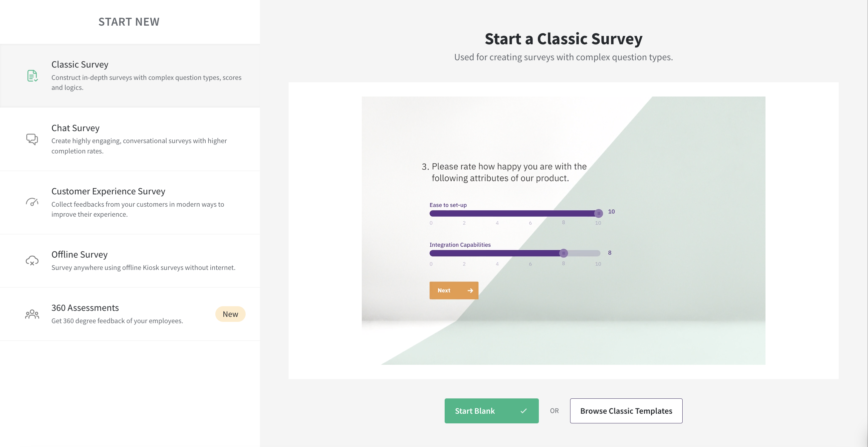
Task: Click the New badge on 360 Assessments
Action: click(230, 314)
